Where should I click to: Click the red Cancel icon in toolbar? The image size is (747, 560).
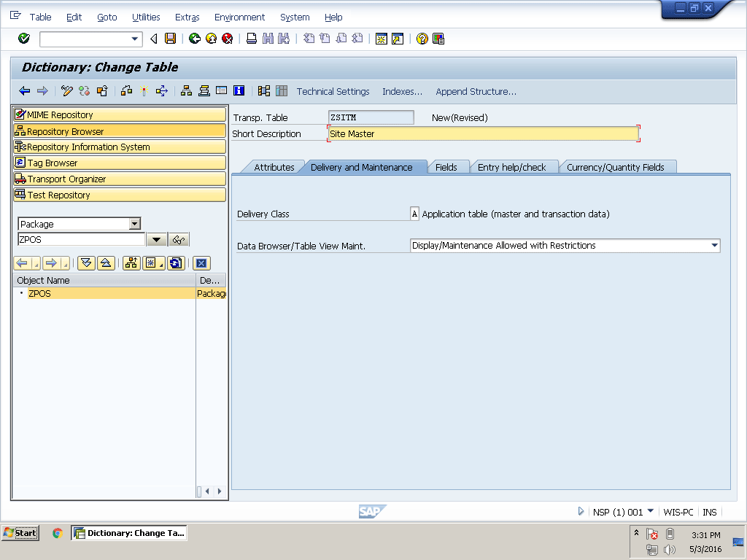(x=228, y=39)
